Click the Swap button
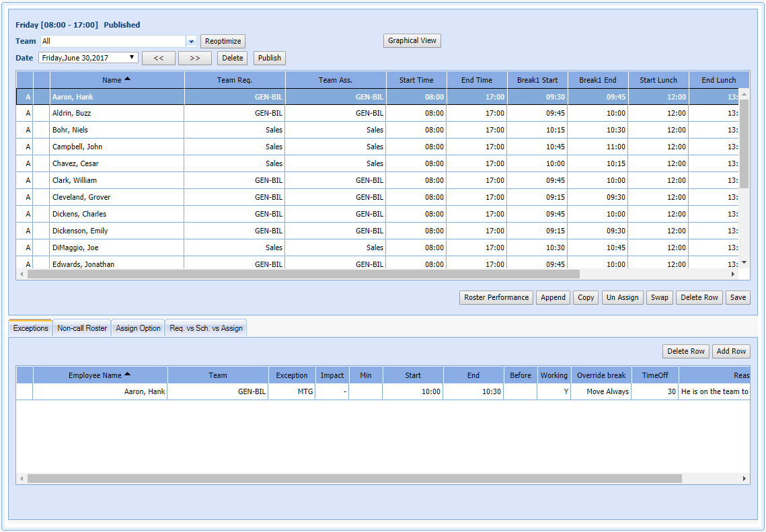The height and width of the screenshot is (532, 766). pos(659,298)
